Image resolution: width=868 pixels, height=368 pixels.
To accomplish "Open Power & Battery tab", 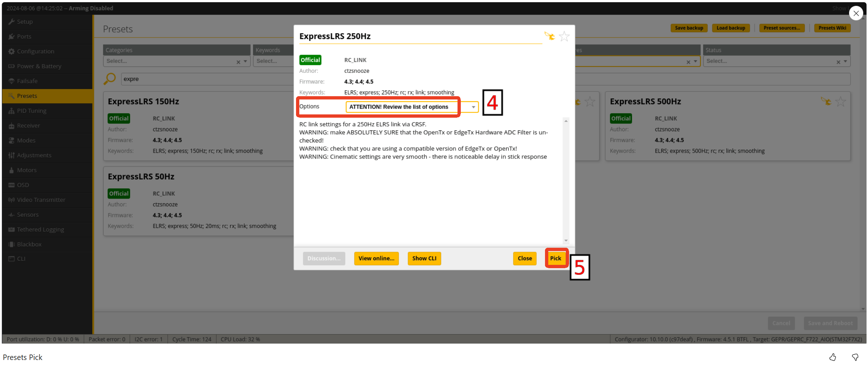I will pos(47,66).
